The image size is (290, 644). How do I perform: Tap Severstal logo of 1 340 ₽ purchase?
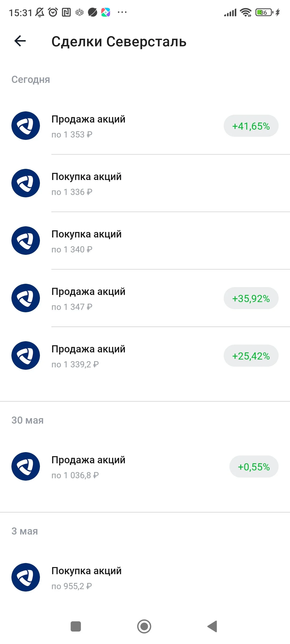25,241
